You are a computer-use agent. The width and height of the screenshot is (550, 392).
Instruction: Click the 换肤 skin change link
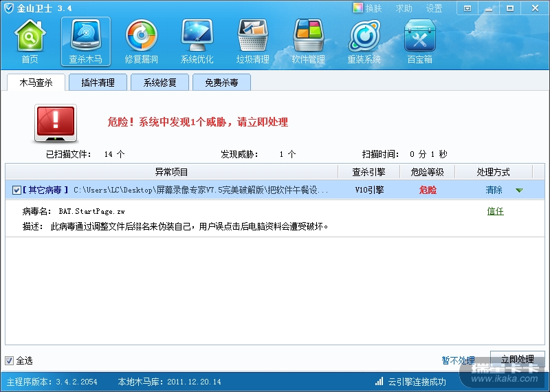point(373,8)
